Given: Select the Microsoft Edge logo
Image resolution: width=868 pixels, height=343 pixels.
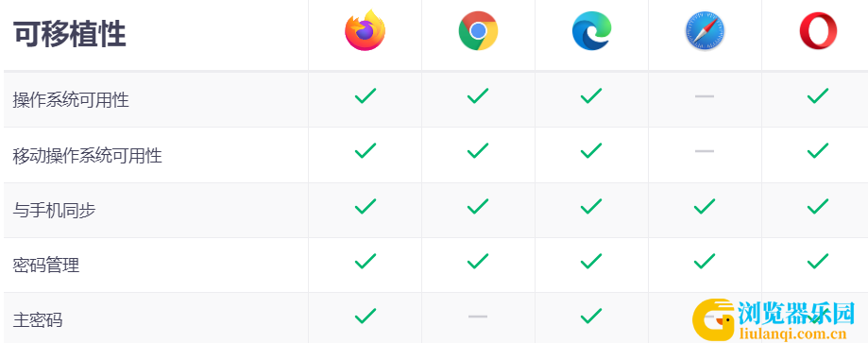Looking at the screenshot, I should (591, 31).
